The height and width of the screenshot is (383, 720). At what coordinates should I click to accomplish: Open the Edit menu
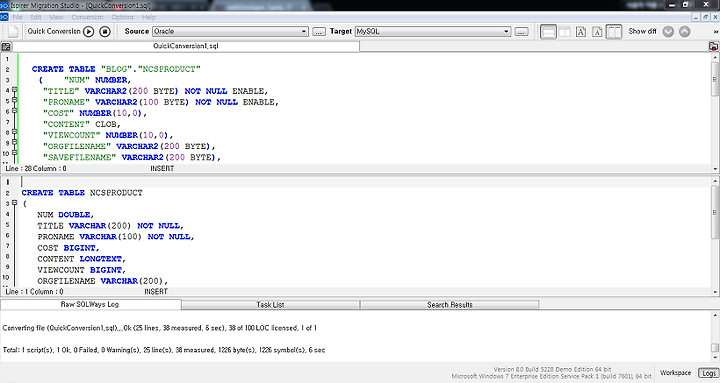36,17
